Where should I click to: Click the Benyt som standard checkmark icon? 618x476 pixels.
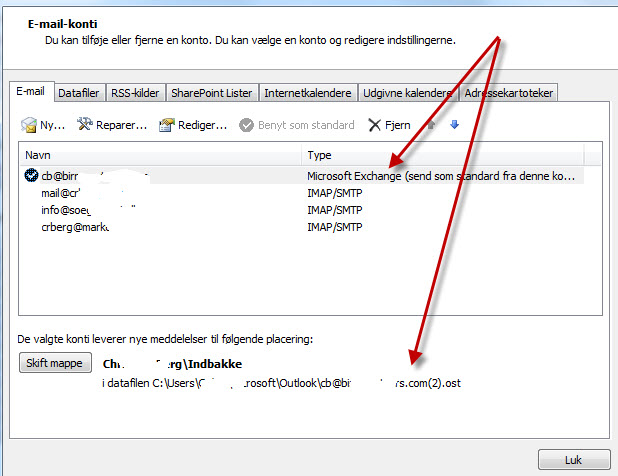(246, 125)
